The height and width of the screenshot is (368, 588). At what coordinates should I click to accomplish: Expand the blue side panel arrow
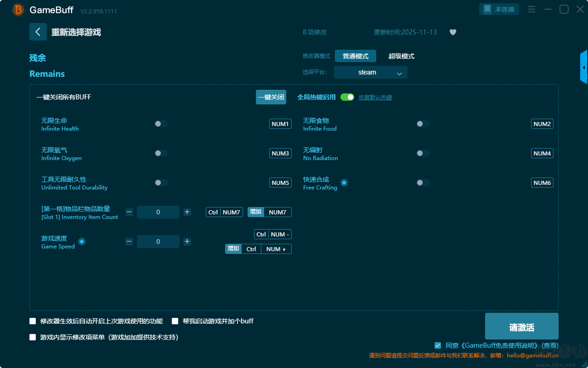pyautogui.click(x=584, y=67)
